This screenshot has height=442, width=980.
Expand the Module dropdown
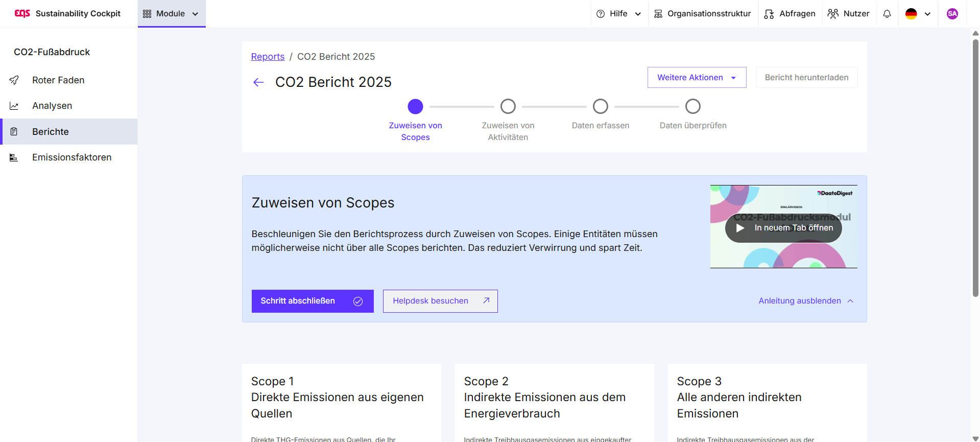171,14
